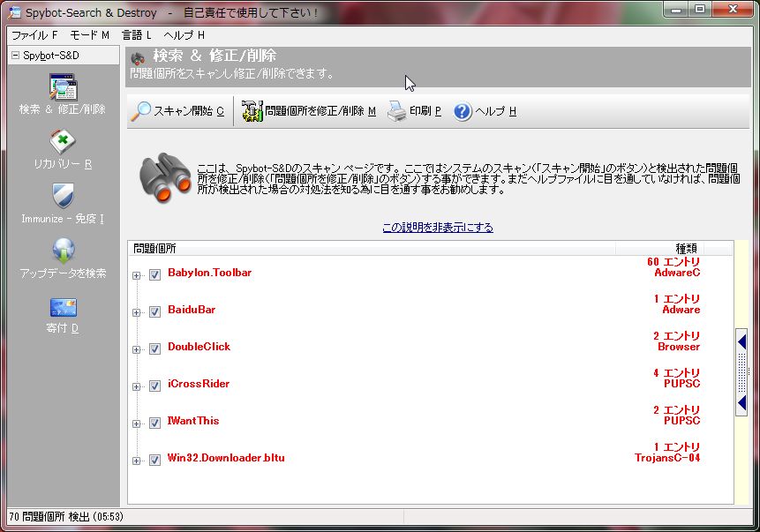
Task: Select the IWantThis result name
Action: tap(193, 421)
